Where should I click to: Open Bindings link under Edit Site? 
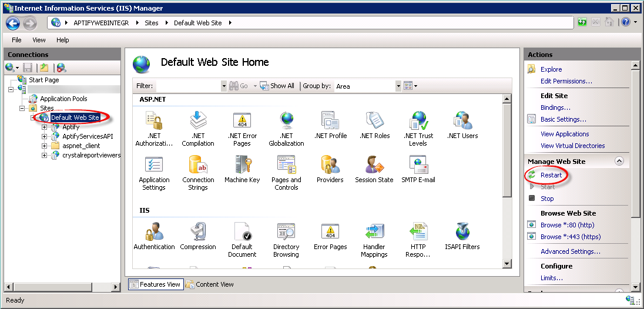[x=555, y=108]
